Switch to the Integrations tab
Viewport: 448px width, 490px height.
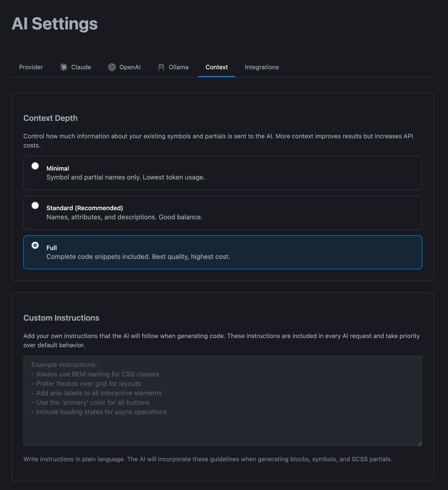point(262,67)
